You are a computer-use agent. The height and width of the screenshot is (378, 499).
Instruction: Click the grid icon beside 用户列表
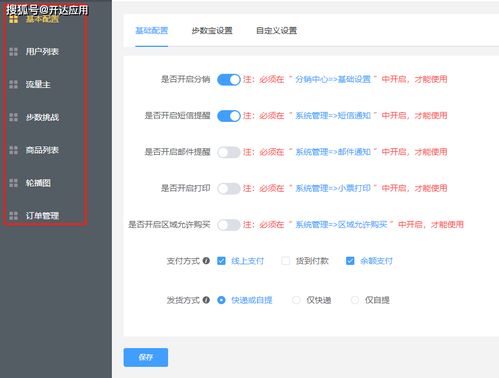tap(13, 52)
